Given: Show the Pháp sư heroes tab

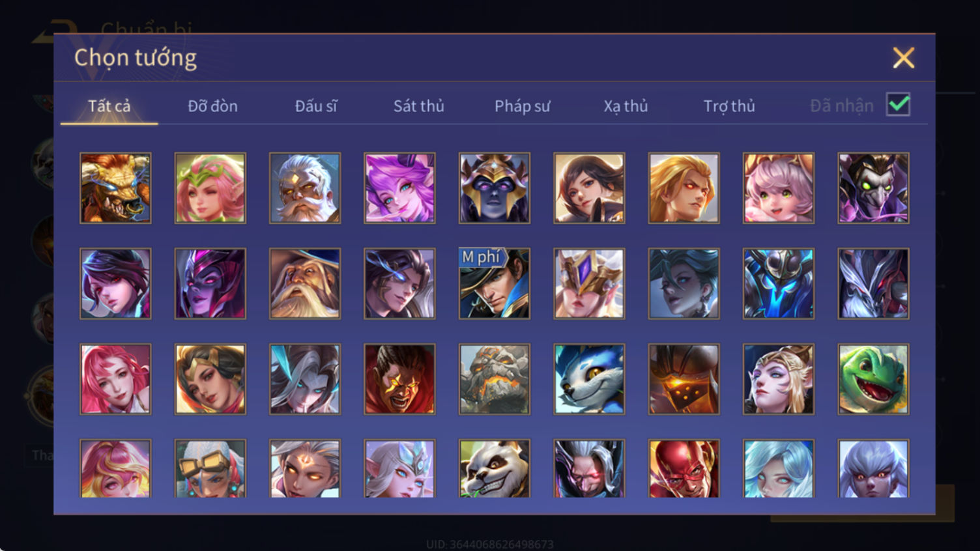Looking at the screenshot, I should (522, 106).
